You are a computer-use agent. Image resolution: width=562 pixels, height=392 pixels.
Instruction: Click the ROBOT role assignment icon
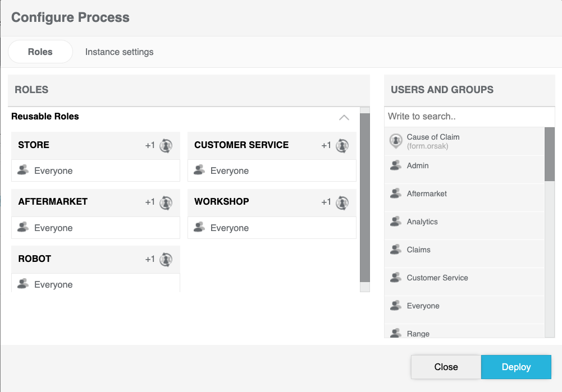pos(166,260)
